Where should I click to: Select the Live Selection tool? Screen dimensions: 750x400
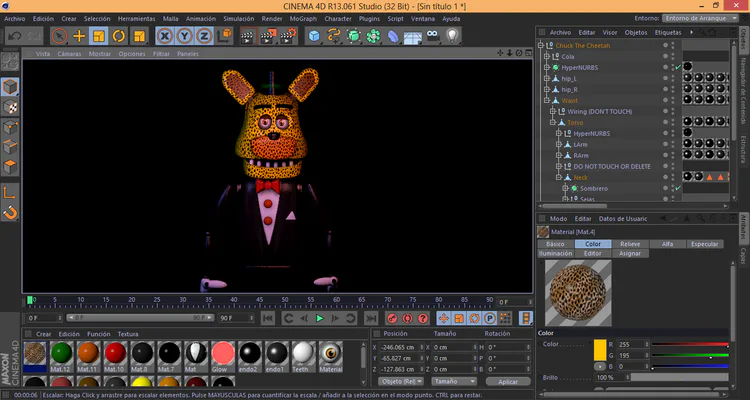(59, 36)
